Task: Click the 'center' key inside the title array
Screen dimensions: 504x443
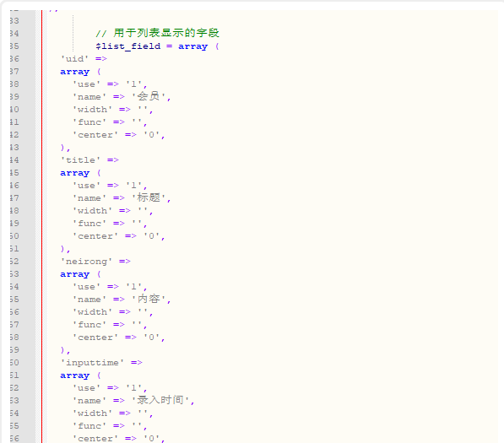Action: pos(95,236)
